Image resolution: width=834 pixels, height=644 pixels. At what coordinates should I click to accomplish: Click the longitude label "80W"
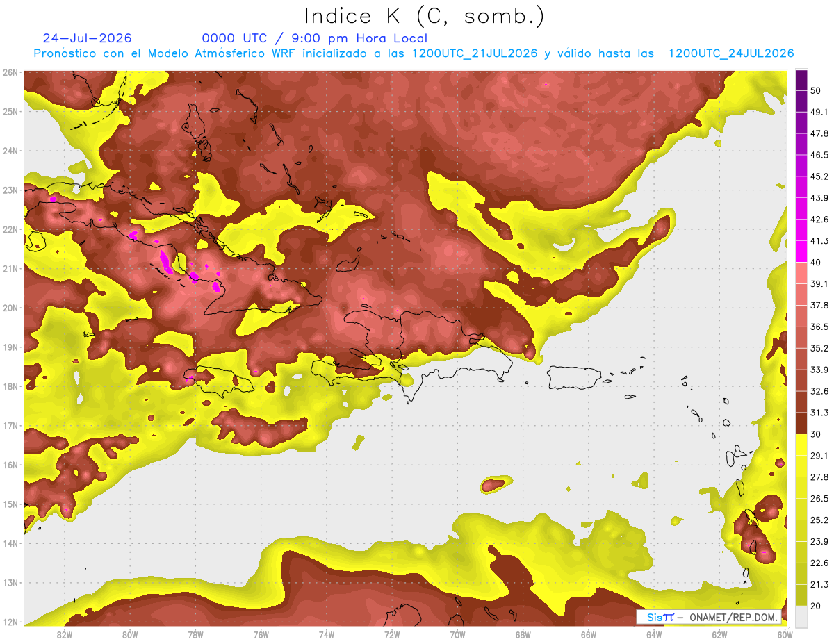click(x=129, y=635)
